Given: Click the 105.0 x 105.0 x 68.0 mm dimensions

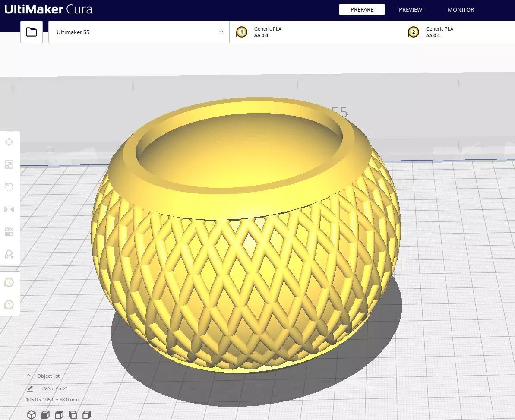Looking at the screenshot, I should click(x=52, y=400).
